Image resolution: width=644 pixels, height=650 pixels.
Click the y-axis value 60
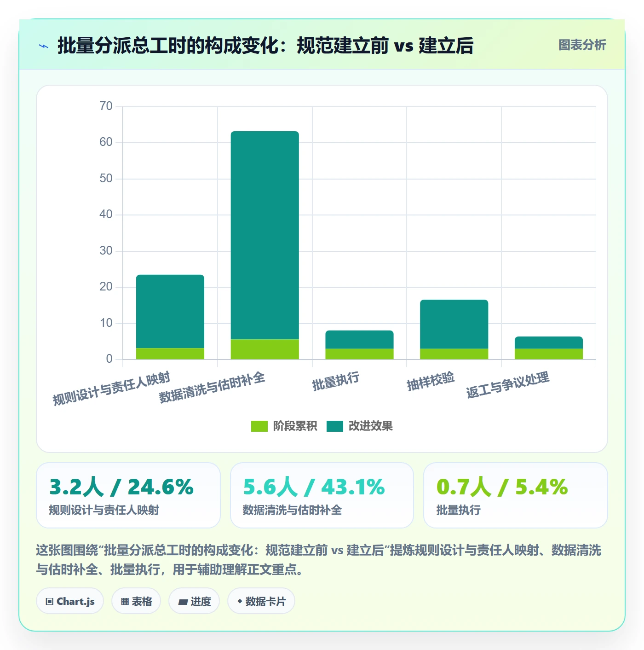106,142
